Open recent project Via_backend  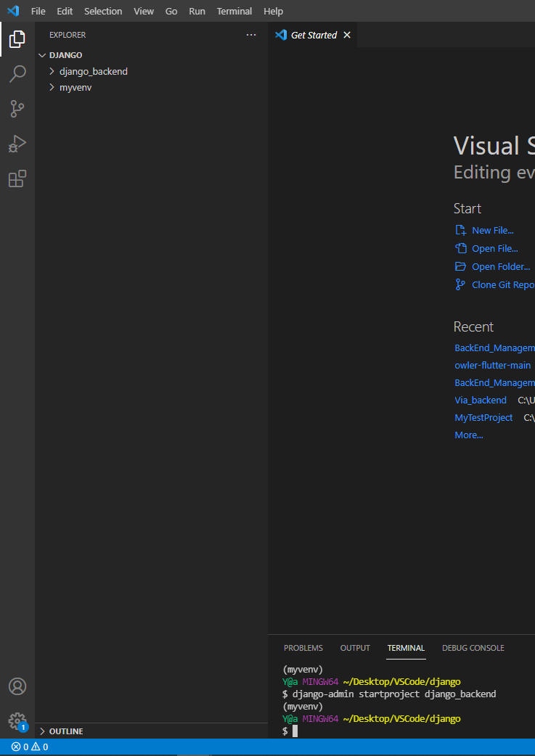click(481, 400)
